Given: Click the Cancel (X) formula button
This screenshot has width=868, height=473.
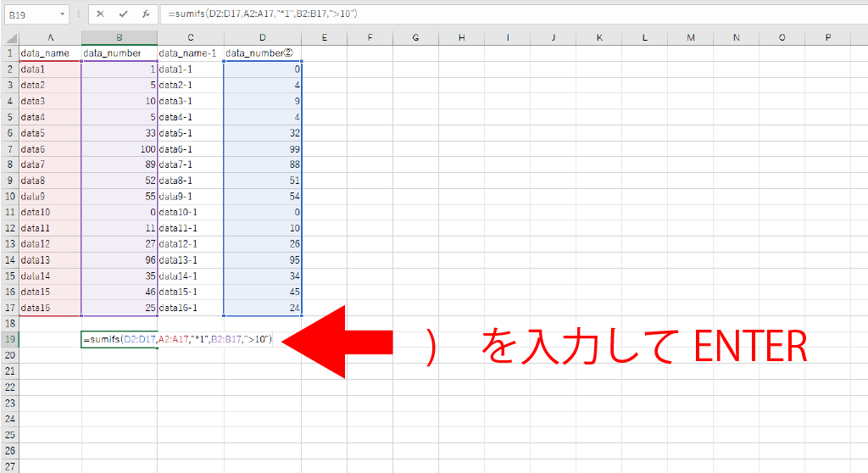Looking at the screenshot, I should [x=101, y=14].
